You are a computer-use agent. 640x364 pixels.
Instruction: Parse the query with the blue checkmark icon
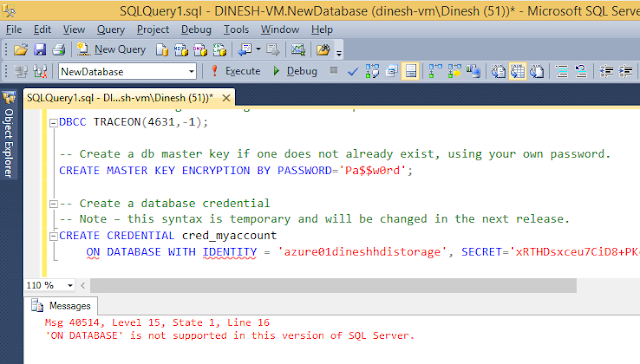pyautogui.click(x=353, y=72)
